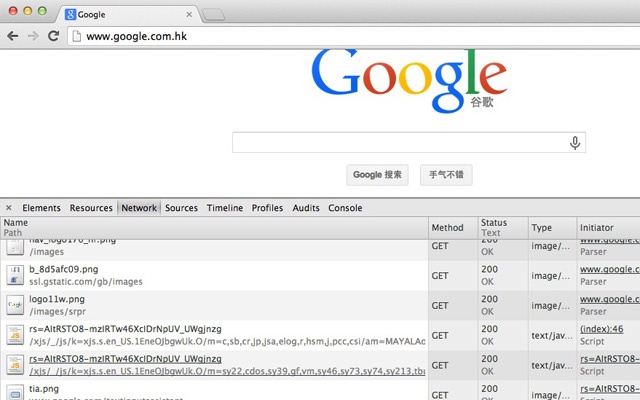Image resolution: width=640 pixels, height=400 pixels.
Task: Open the underlined rs=AItRSTO8 request name link
Action: point(125,359)
